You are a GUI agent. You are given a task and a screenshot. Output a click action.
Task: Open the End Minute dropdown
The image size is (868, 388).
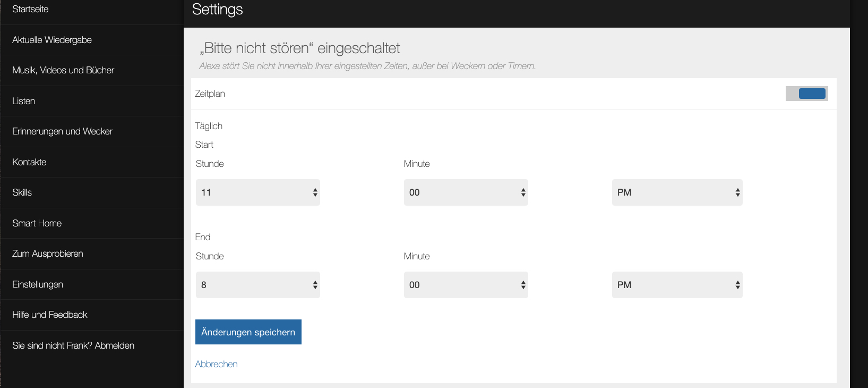466,285
